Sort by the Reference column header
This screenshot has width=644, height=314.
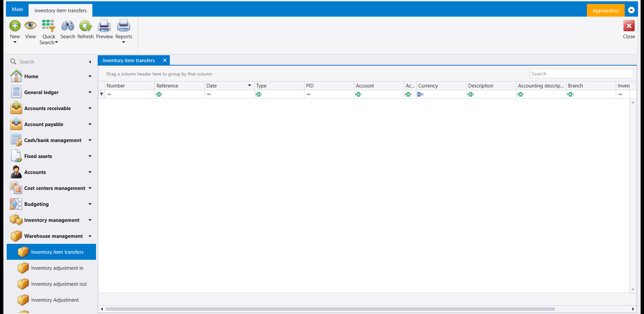click(179, 85)
